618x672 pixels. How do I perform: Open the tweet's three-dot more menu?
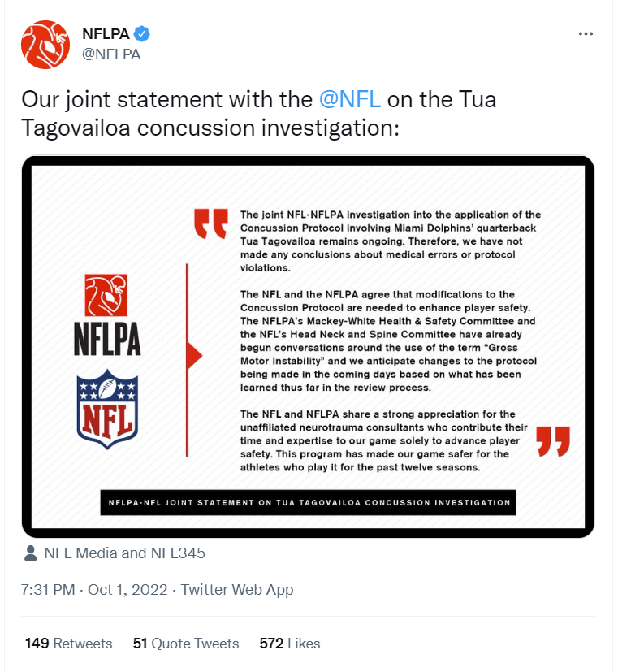click(586, 34)
